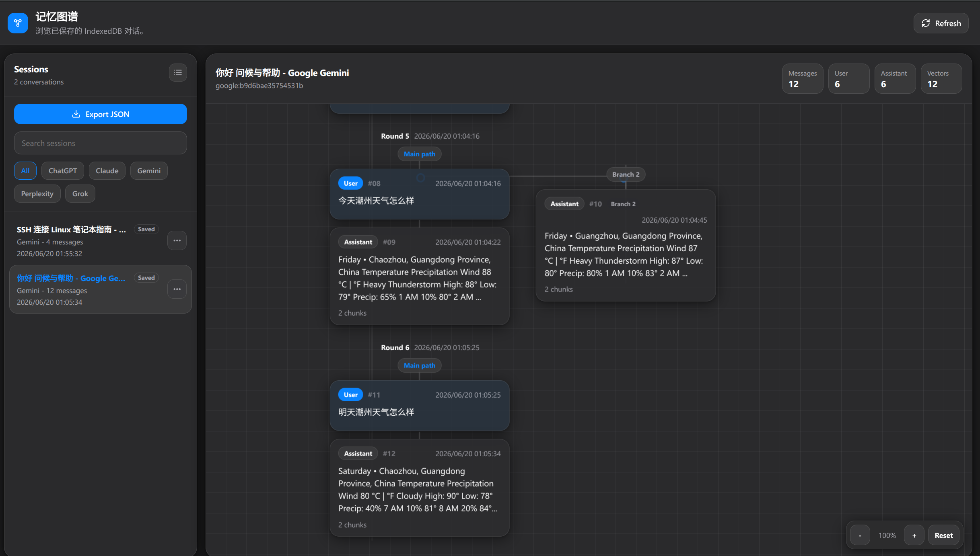Toggle the sessions list view icon
Viewport: 980px width, 556px height.
tap(178, 73)
